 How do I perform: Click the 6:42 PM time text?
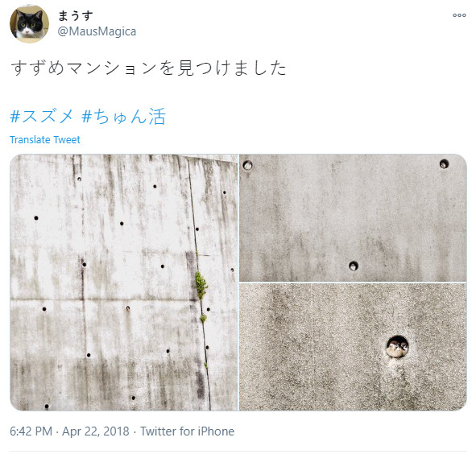31,431
